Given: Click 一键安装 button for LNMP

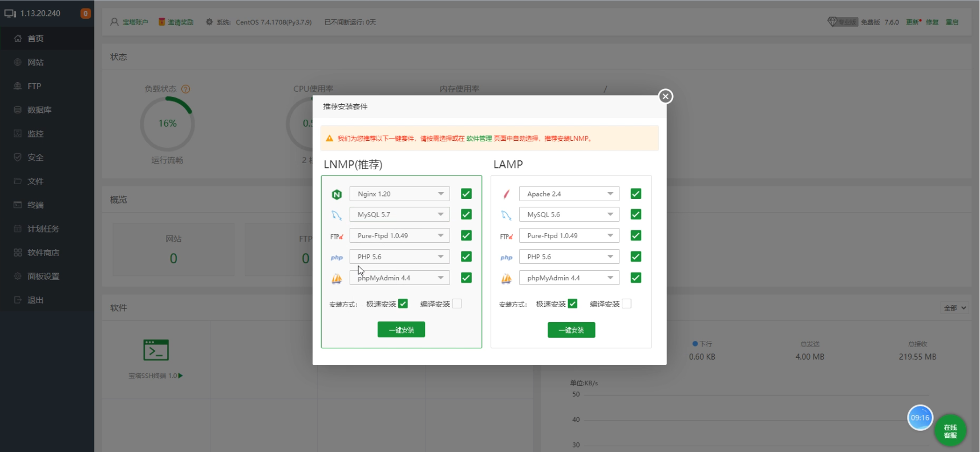Looking at the screenshot, I should click(x=401, y=329).
